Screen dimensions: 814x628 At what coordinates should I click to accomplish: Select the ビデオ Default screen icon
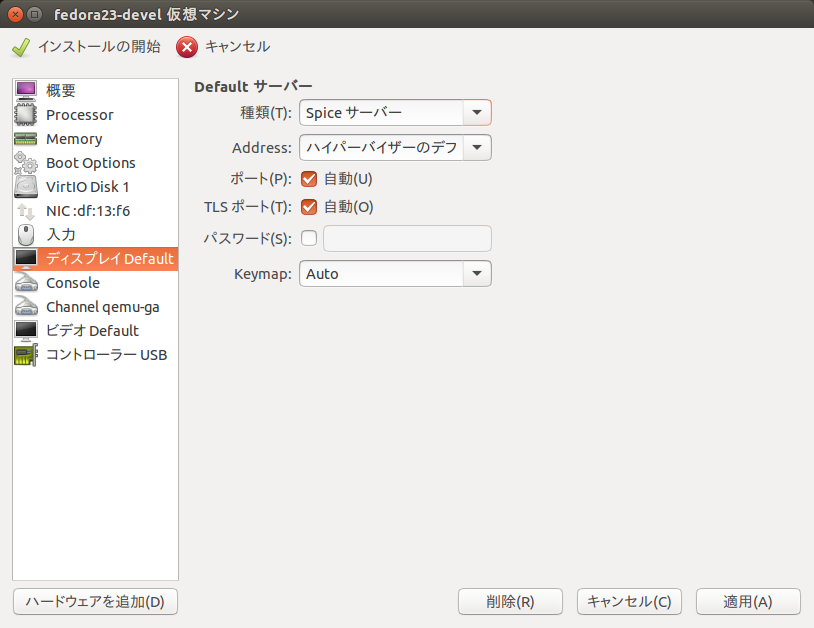click(x=25, y=331)
